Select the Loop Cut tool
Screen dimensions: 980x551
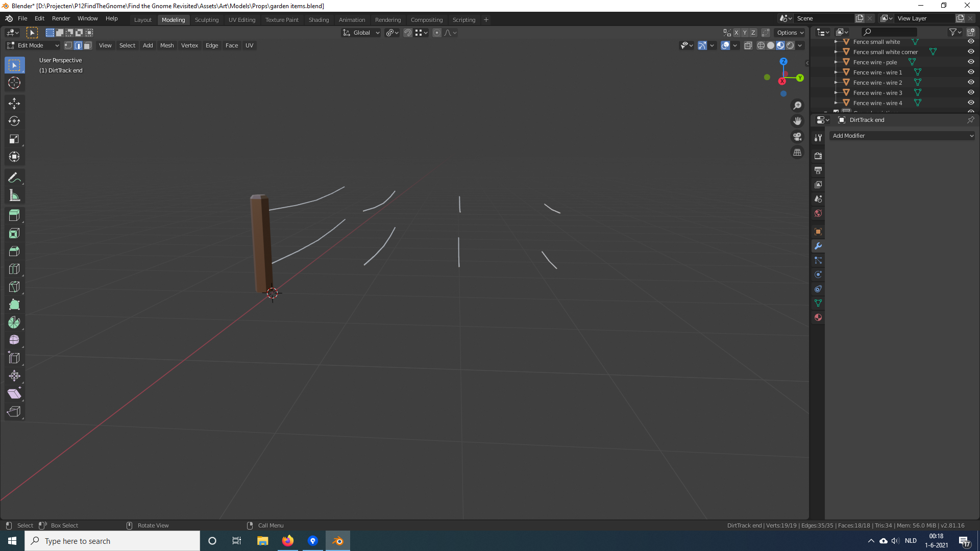pyautogui.click(x=14, y=269)
